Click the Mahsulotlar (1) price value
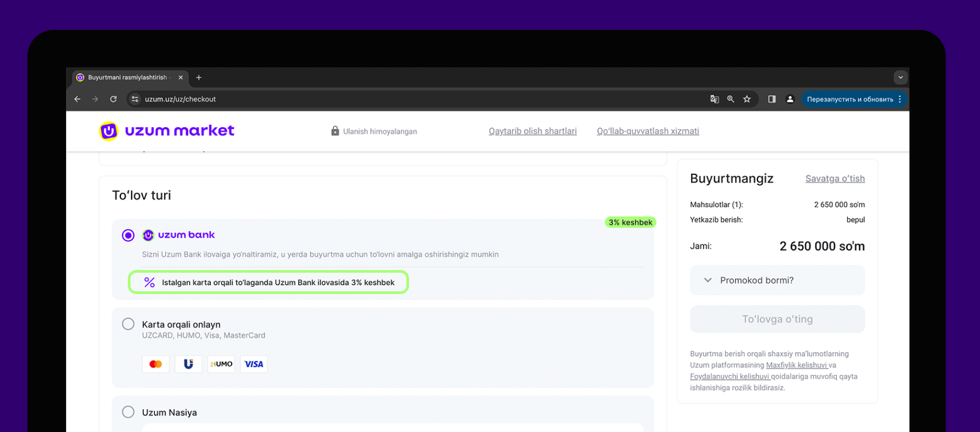This screenshot has width=980, height=432. [839, 205]
